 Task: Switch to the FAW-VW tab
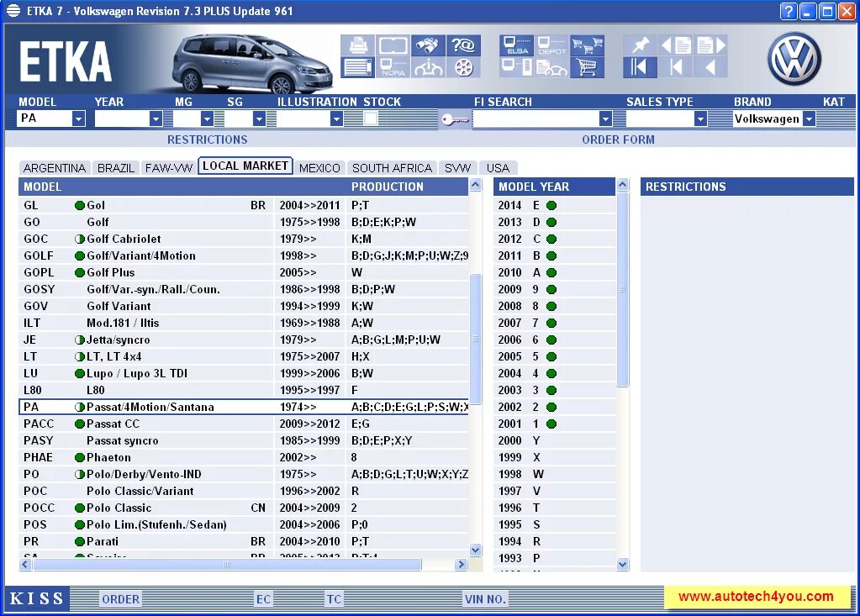coord(168,168)
